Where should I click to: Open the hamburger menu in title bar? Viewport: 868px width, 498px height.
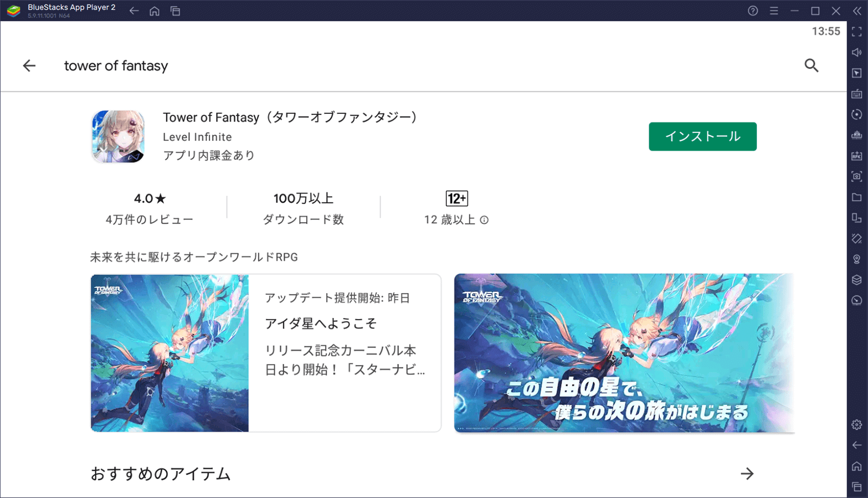(x=774, y=11)
